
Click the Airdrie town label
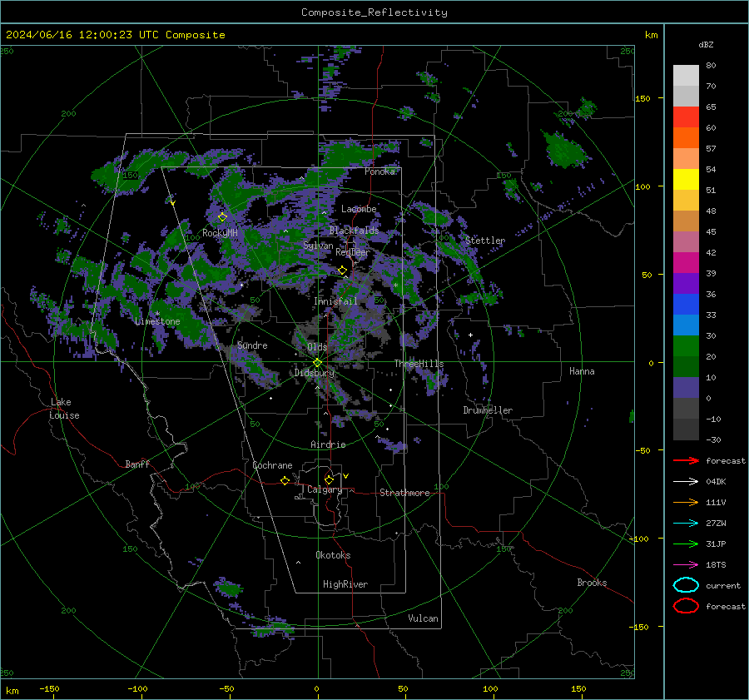328,444
